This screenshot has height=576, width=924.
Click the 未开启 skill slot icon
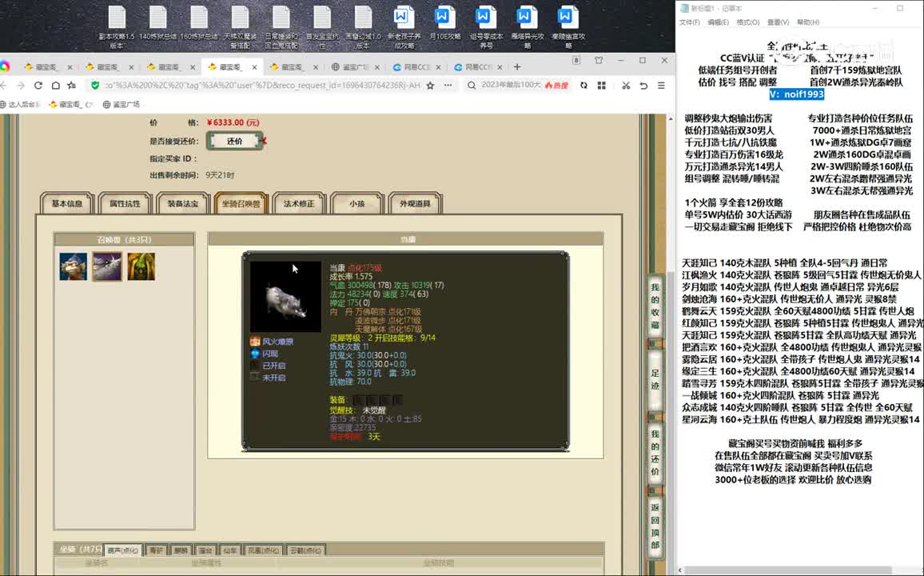[x=254, y=378]
